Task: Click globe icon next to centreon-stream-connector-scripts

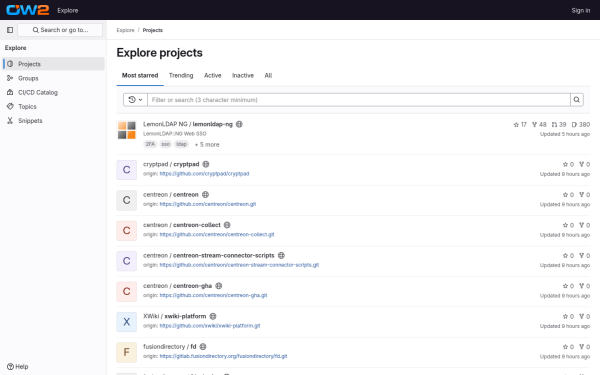Action: point(281,255)
